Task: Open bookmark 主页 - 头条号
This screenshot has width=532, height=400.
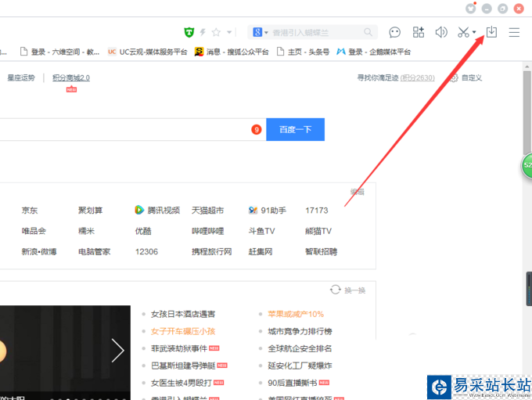Action: pyautogui.click(x=304, y=52)
